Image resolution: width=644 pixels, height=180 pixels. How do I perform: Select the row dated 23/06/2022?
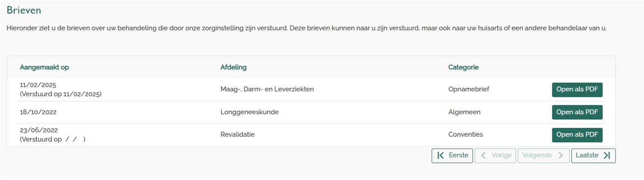[x=311, y=135]
